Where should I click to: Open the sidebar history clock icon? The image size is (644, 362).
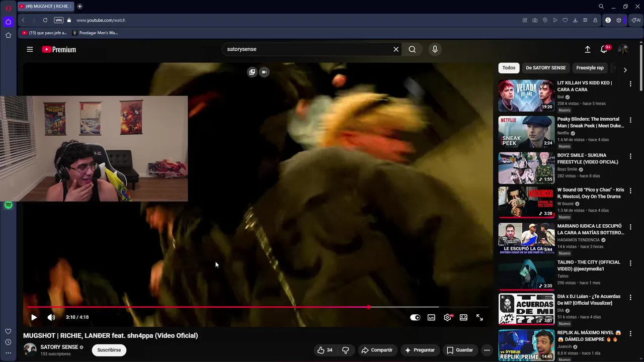pyautogui.click(x=8, y=342)
